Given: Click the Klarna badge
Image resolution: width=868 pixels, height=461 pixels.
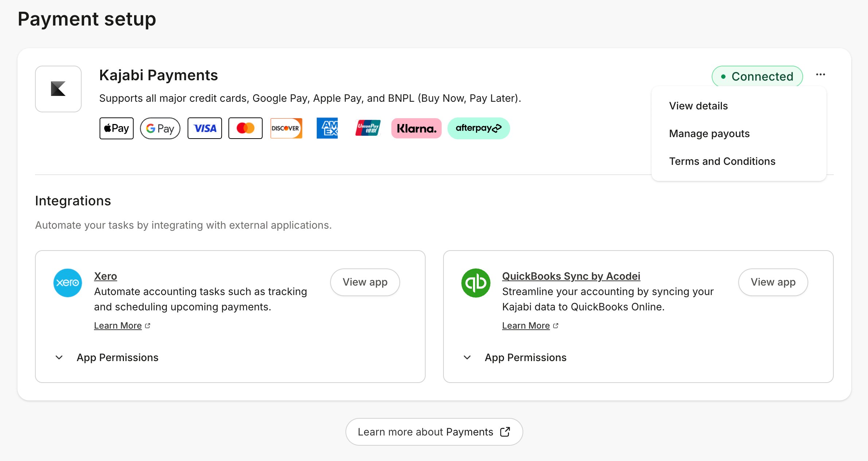Looking at the screenshot, I should (417, 128).
